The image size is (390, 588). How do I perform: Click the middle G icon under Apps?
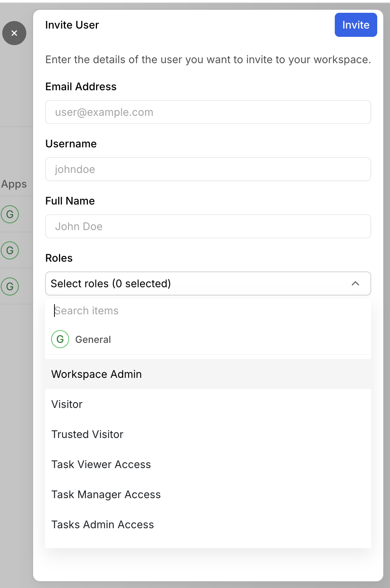10,250
